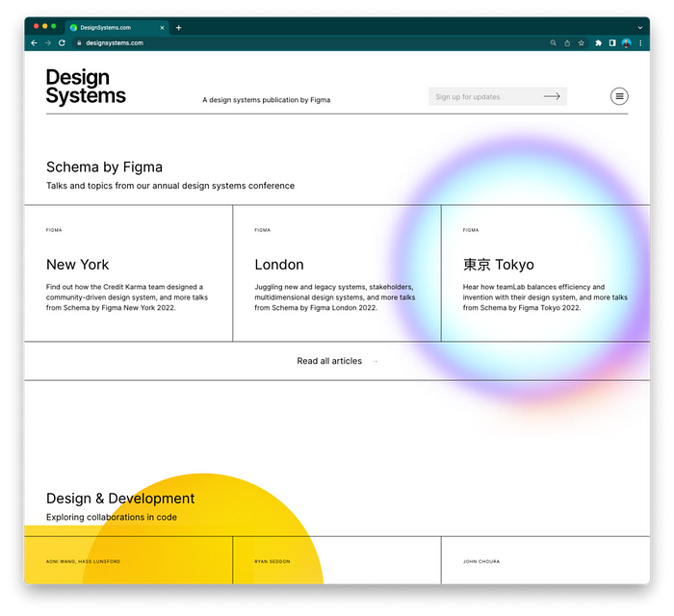The height and width of the screenshot is (616, 674).
Task: Open the profile avatar menu
Action: [626, 43]
